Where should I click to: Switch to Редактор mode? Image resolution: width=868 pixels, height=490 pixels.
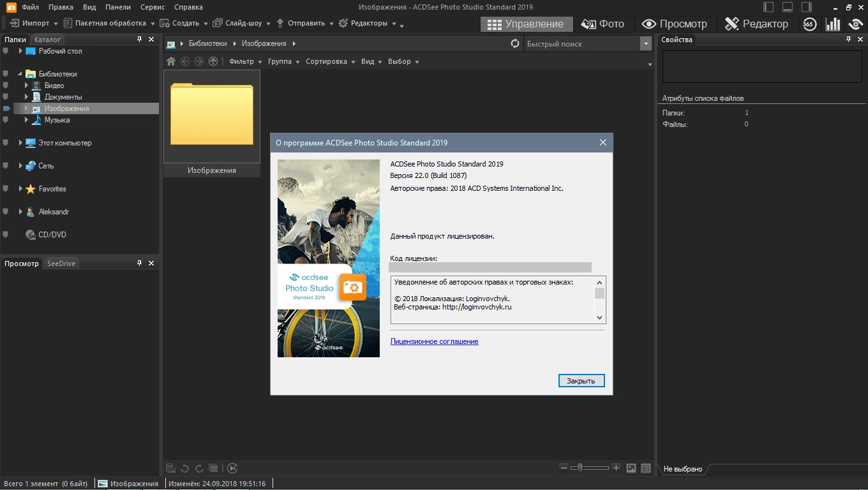[757, 24]
